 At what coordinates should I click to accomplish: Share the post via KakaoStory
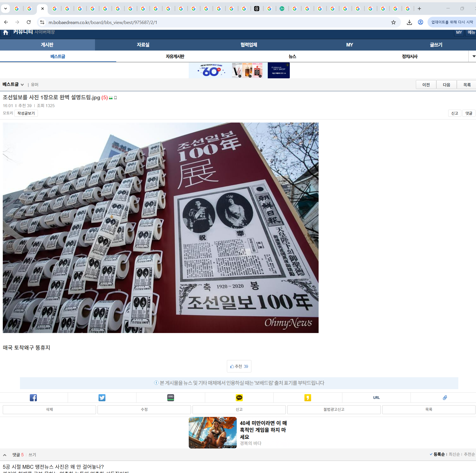(x=308, y=398)
